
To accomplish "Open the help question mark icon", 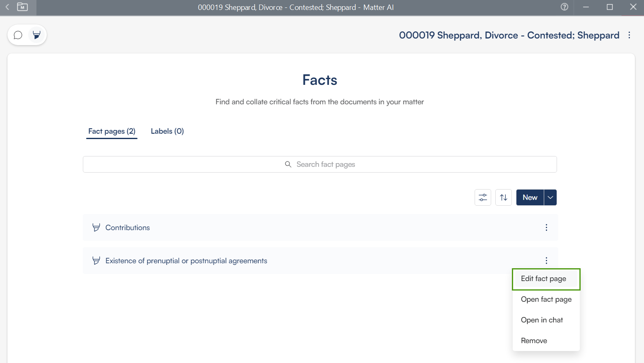I will pos(564,7).
